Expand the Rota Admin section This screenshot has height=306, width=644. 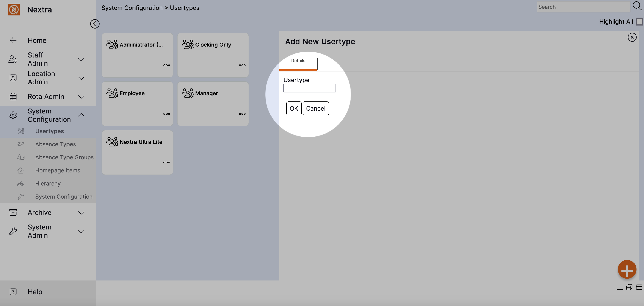point(81,97)
